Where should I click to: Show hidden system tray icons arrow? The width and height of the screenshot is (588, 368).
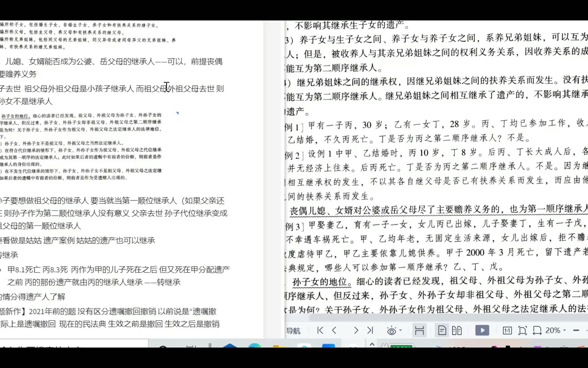pyautogui.click(x=372, y=344)
